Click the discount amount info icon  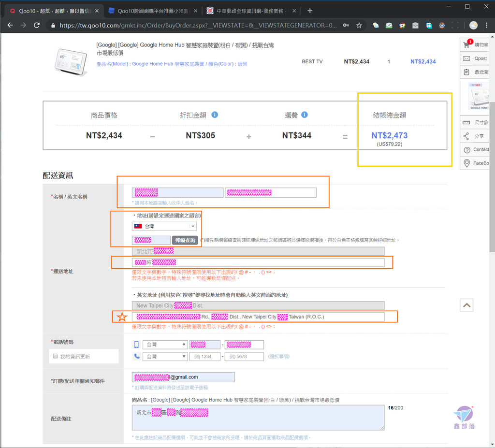(x=215, y=115)
